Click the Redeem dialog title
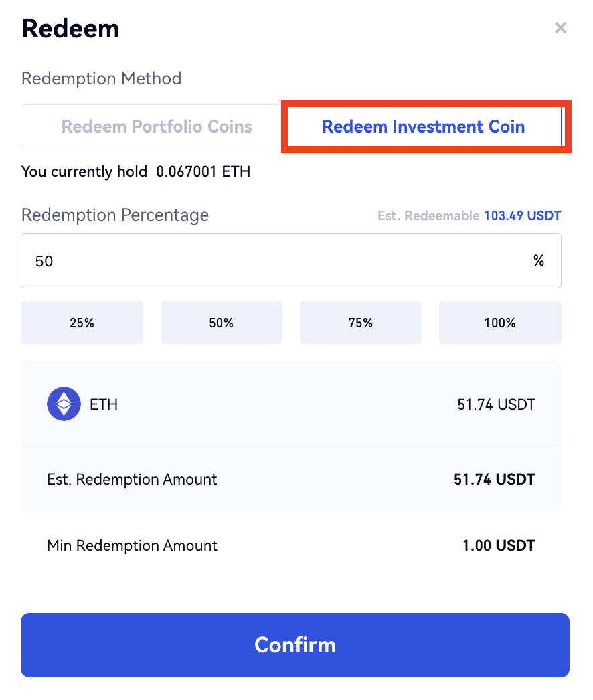 70,29
